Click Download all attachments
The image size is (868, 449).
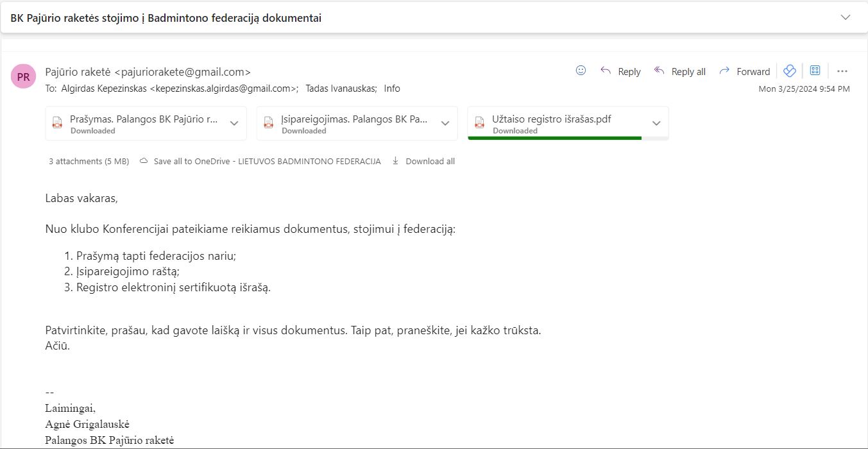(x=429, y=162)
